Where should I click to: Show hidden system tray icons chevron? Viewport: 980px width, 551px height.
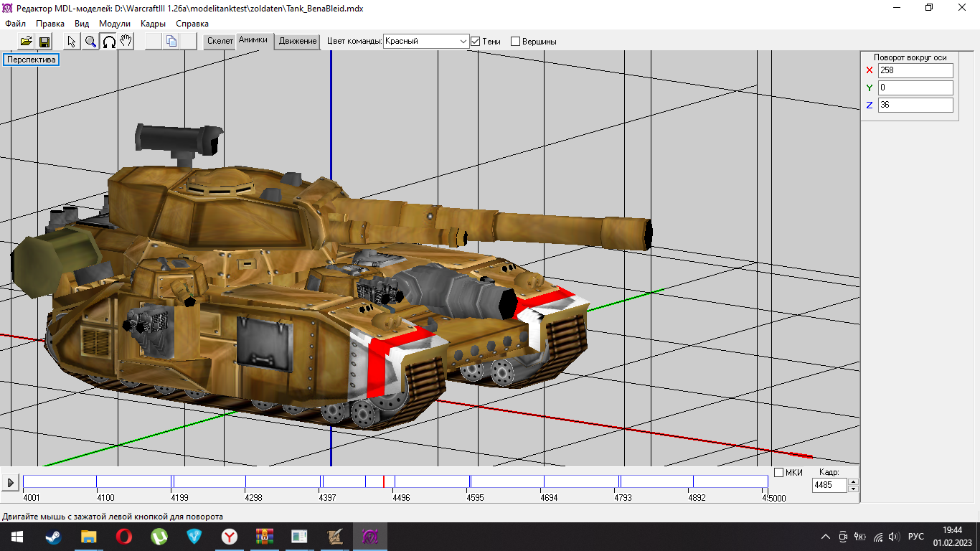(825, 537)
